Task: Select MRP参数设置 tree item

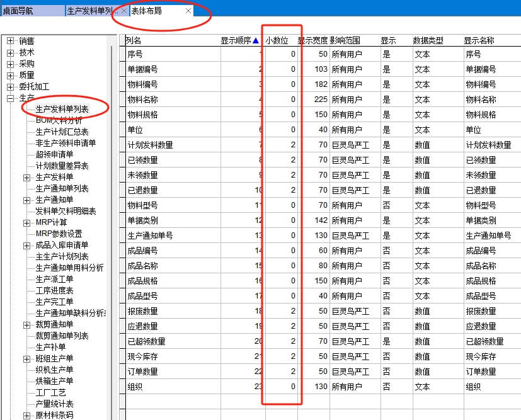Action: (59, 234)
